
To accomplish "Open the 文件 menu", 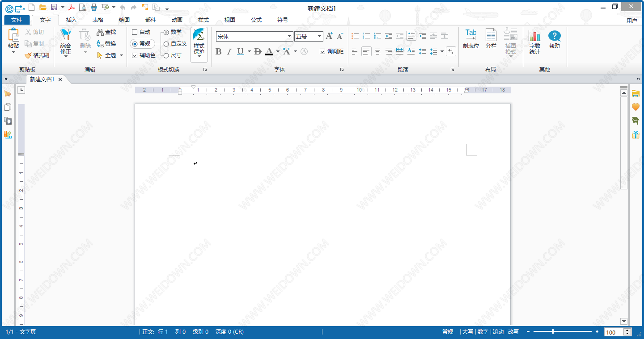I will [17, 20].
